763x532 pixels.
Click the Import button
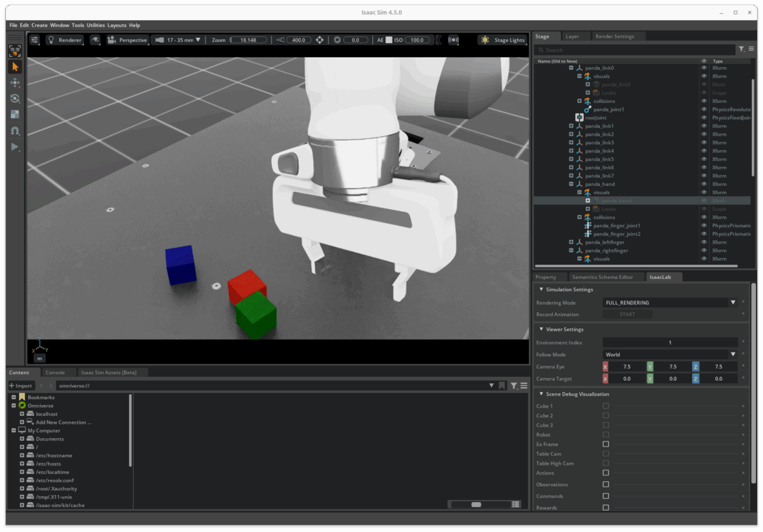tap(21, 385)
